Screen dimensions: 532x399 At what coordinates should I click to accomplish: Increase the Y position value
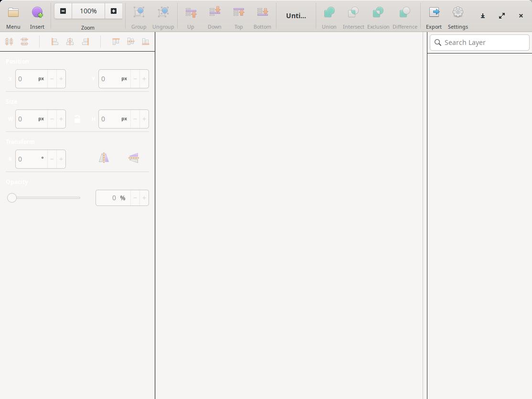[144, 79]
